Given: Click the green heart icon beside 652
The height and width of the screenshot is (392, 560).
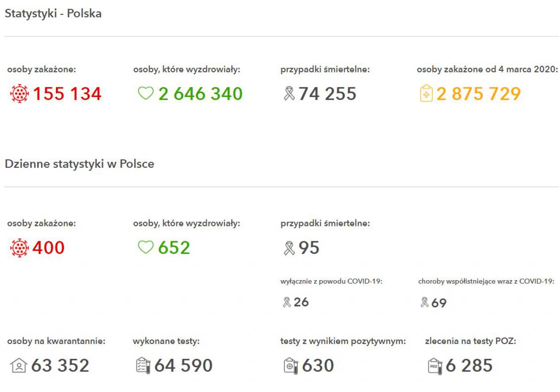Looking at the screenshot, I should tap(146, 247).
